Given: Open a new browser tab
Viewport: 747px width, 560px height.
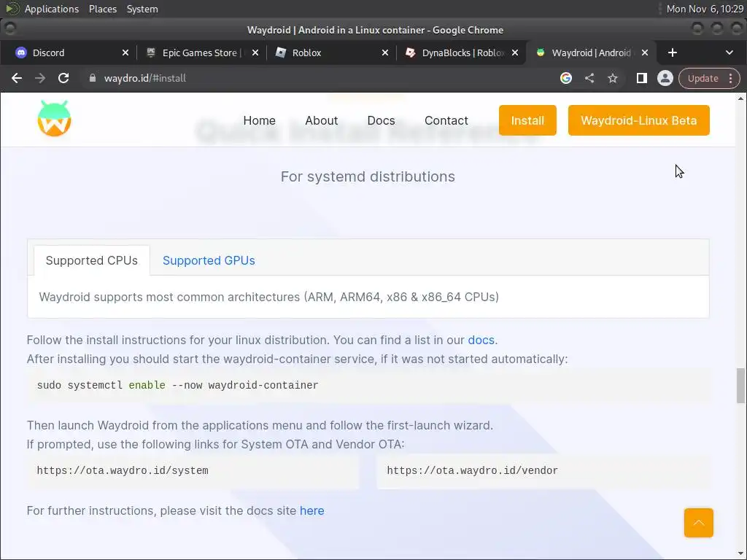Looking at the screenshot, I should [x=673, y=52].
